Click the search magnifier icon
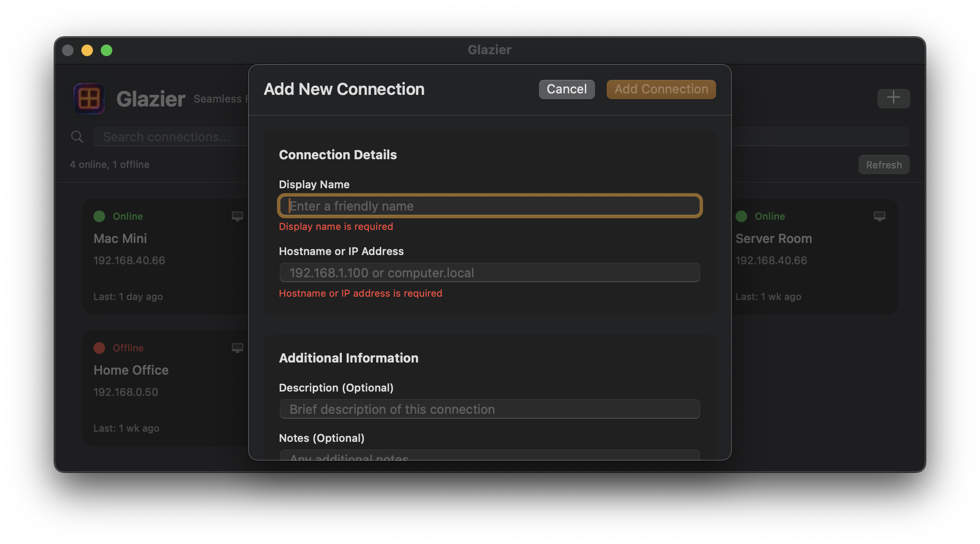Screen dimensions: 980x544 click(x=77, y=136)
